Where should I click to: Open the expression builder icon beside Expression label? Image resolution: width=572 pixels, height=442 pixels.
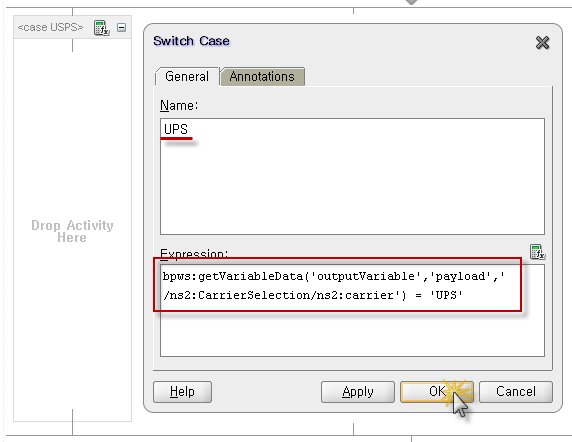coord(537,252)
